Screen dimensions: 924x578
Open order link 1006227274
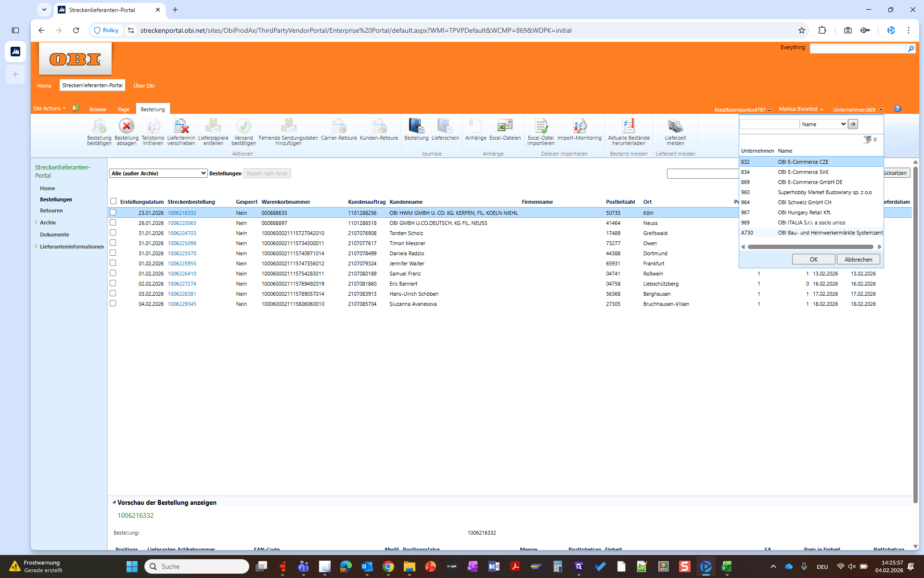pos(182,284)
